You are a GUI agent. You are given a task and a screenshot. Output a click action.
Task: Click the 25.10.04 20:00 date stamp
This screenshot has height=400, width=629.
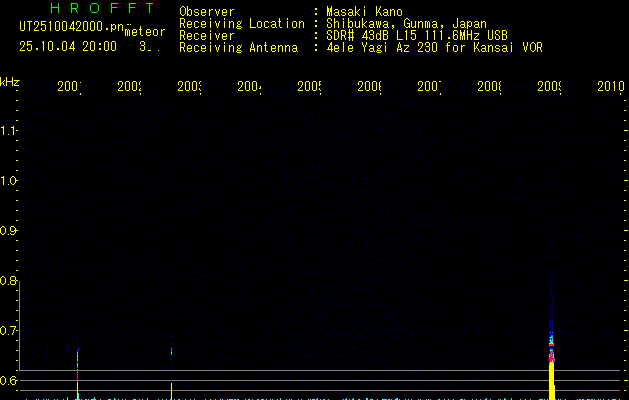[x=67, y=46]
